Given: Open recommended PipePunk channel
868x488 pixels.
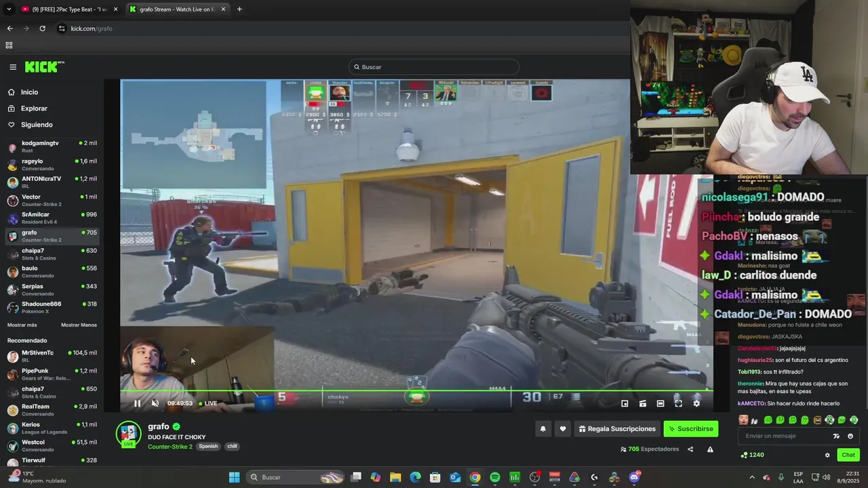Looking at the screenshot, I should (x=52, y=374).
